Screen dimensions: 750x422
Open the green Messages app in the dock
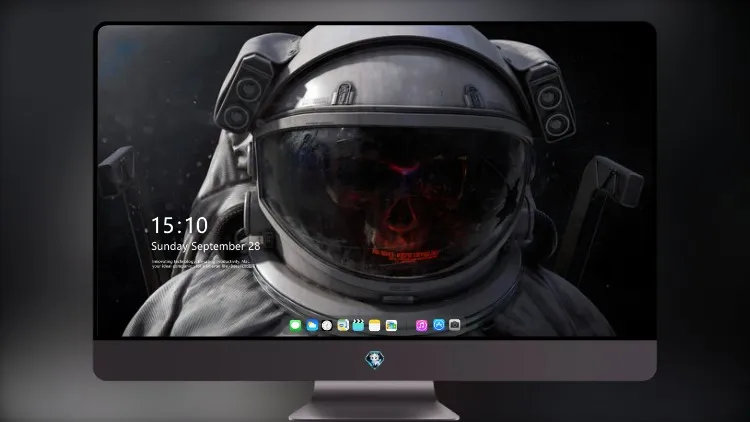(x=296, y=325)
